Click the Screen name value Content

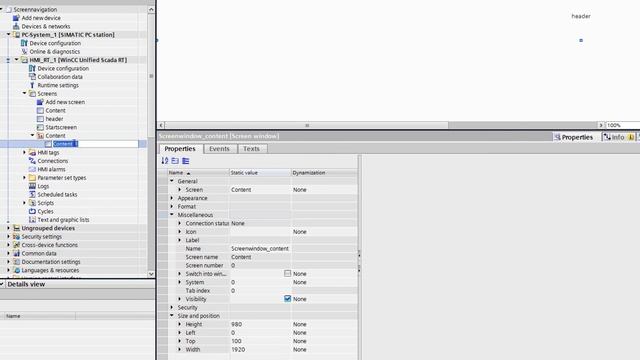(260, 257)
